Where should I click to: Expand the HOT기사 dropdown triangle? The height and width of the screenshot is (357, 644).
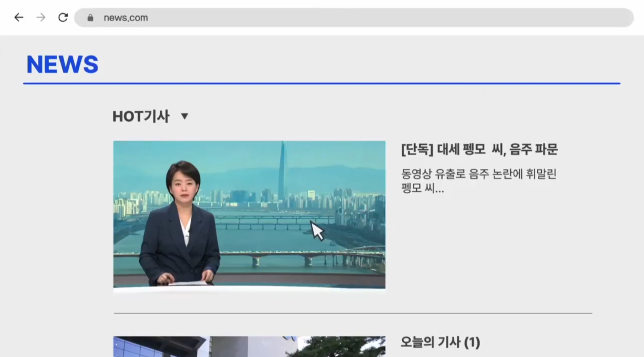[185, 116]
